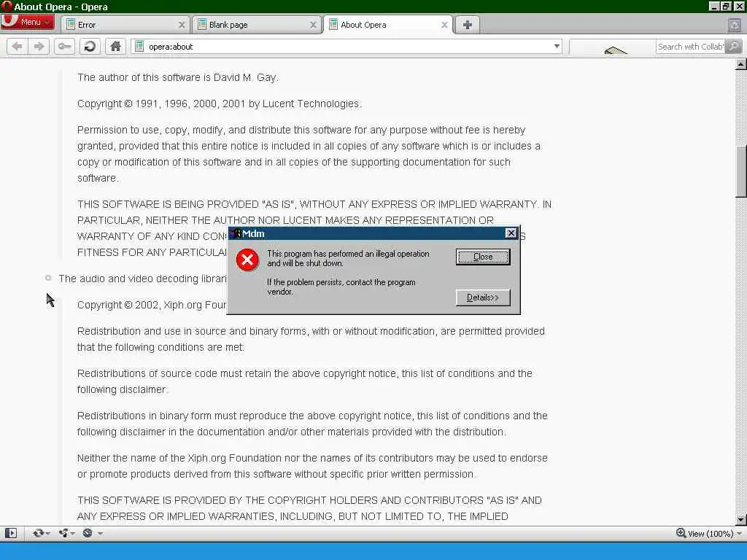Click 'Neither the name of the Xiph.org Foundation' paragraph
The height and width of the screenshot is (560, 747).
click(312, 466)
